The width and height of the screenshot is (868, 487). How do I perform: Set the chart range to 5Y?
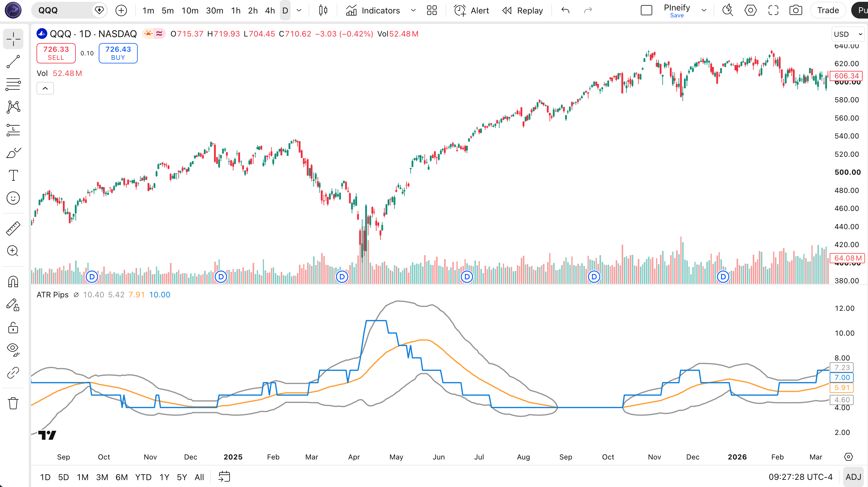click(182, 477)
